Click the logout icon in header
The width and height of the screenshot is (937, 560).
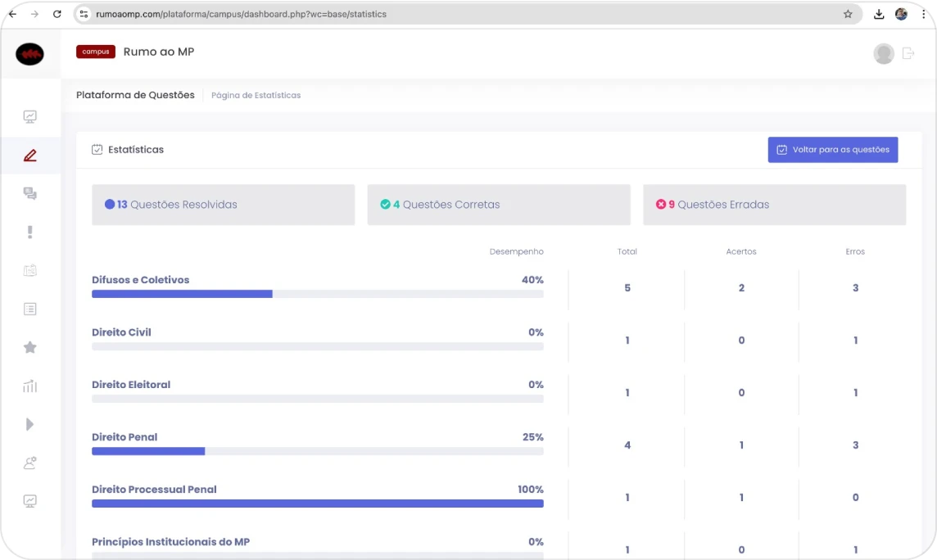point(908,53)
